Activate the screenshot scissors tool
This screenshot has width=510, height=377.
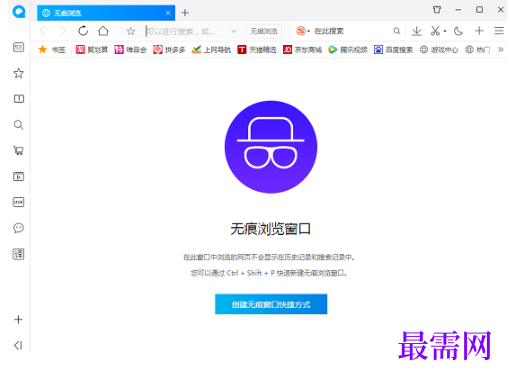click(435, 31)
